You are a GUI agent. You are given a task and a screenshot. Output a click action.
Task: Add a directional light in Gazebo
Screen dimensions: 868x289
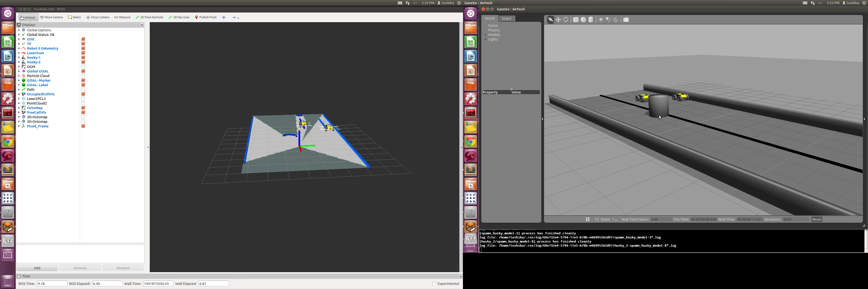[616, 20]
